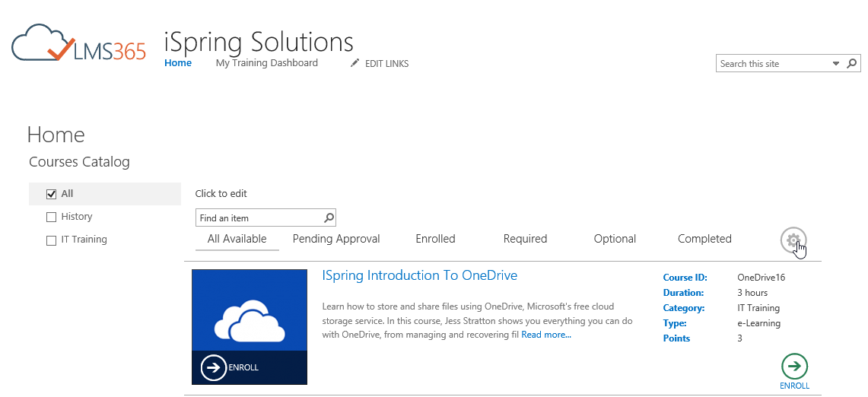
Task: Switch to the Completed tab
Action: pyautogui.click(x=704, y=239)
